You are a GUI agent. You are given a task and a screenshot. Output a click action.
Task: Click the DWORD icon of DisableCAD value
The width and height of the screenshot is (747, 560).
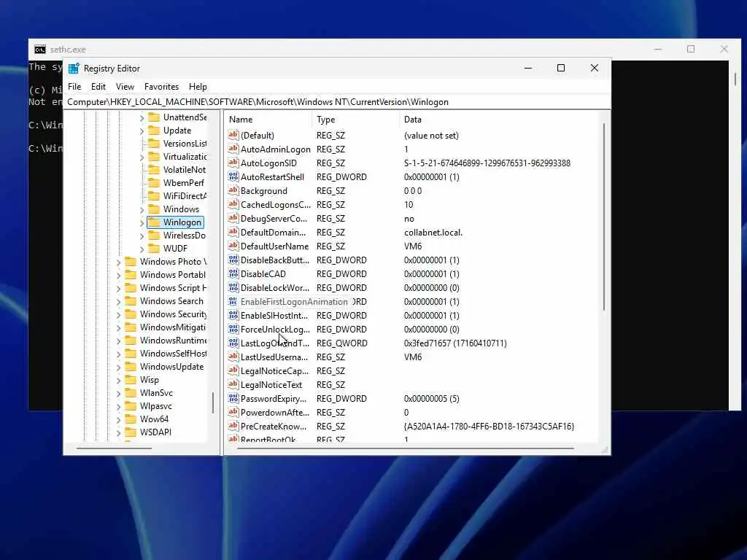[233, 274]
